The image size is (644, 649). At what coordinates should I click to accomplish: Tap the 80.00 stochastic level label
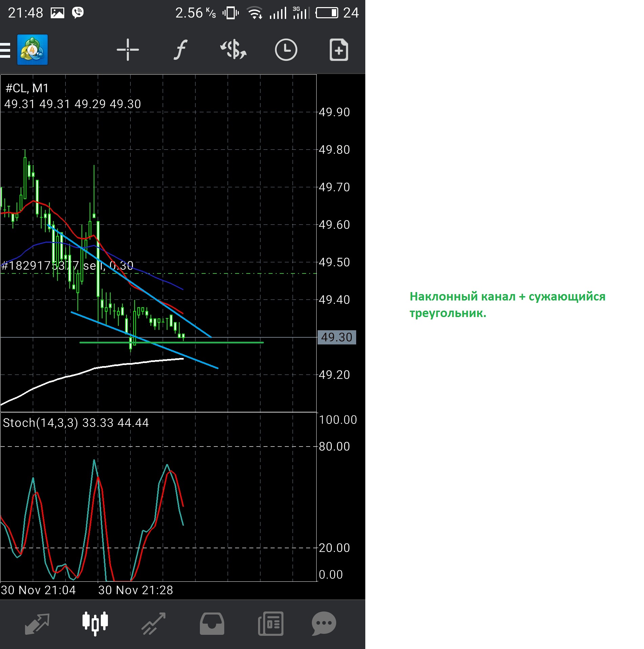click(x=334, y=447)
